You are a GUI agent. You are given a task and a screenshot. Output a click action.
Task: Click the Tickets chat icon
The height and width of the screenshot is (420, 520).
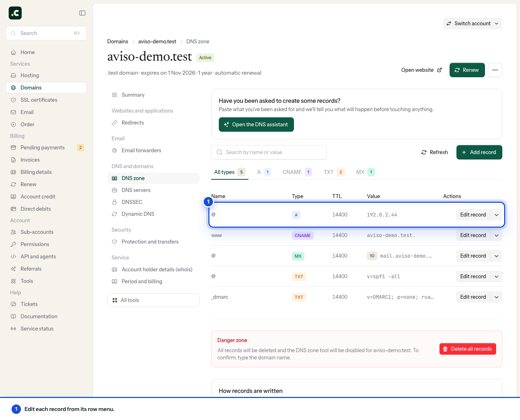coord(13,304)
